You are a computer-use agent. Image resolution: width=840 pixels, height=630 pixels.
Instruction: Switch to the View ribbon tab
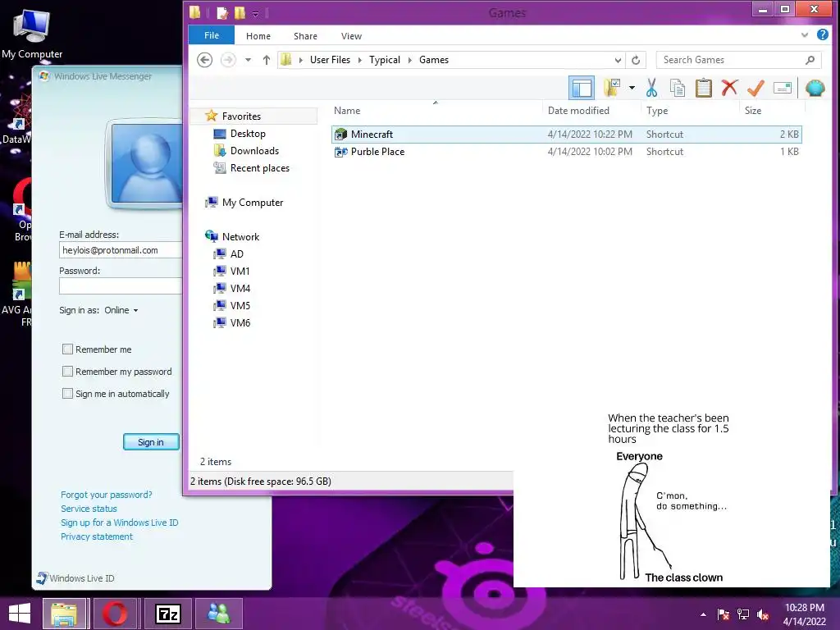point(351,36)
